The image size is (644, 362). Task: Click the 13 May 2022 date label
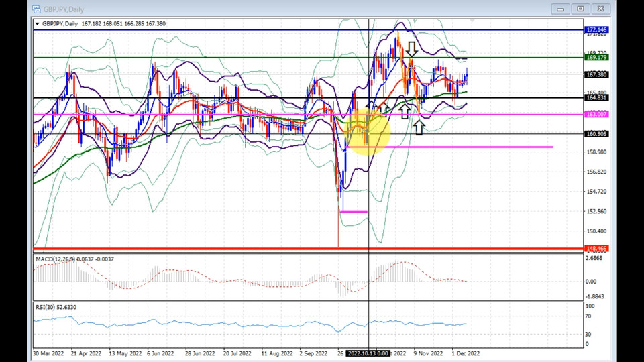tap(125, 353)
